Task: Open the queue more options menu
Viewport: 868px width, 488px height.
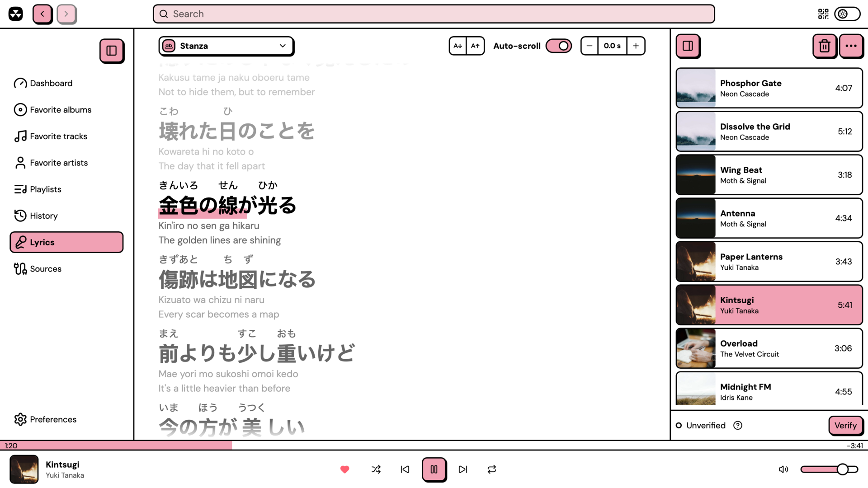Action: 851,46
